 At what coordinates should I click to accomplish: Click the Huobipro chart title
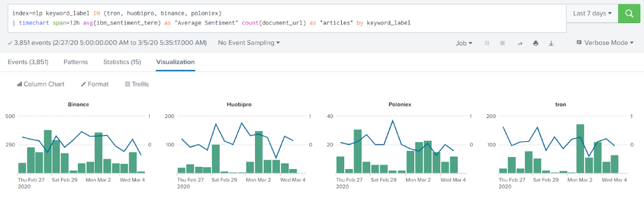click(x=239, y=104)
